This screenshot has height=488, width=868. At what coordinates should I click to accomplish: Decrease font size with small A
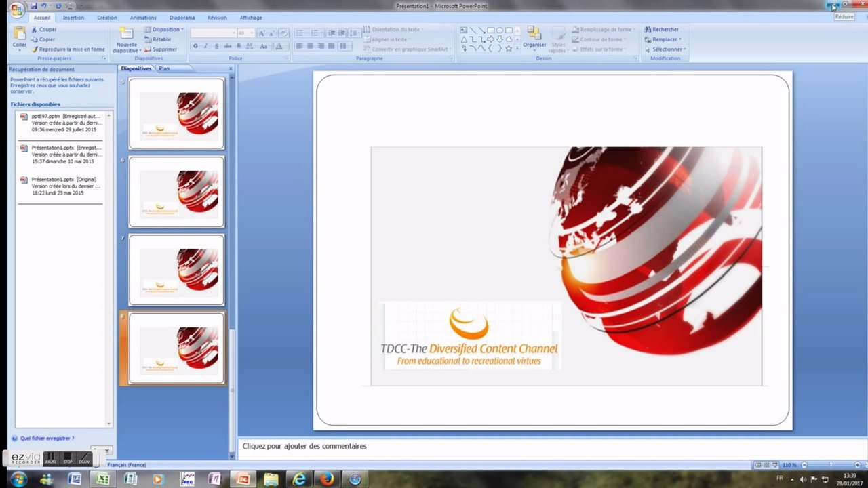(272, 33)
